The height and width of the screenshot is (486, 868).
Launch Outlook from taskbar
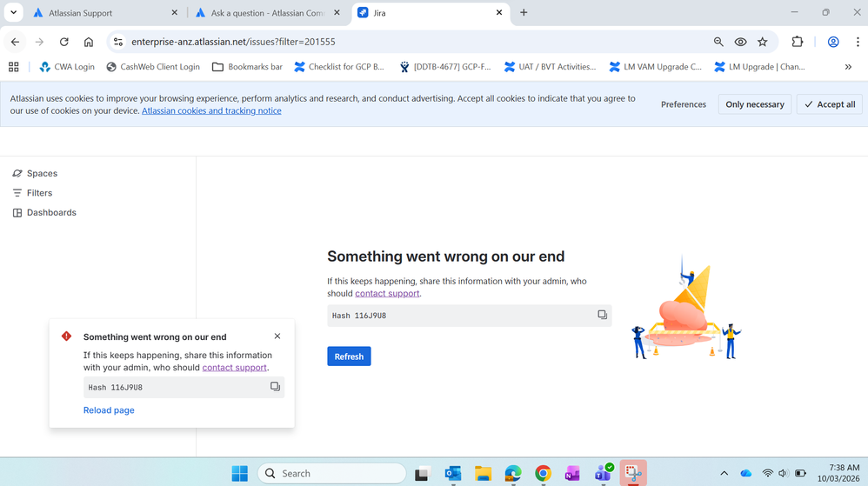pyautogui.click(x=453, y=473)
